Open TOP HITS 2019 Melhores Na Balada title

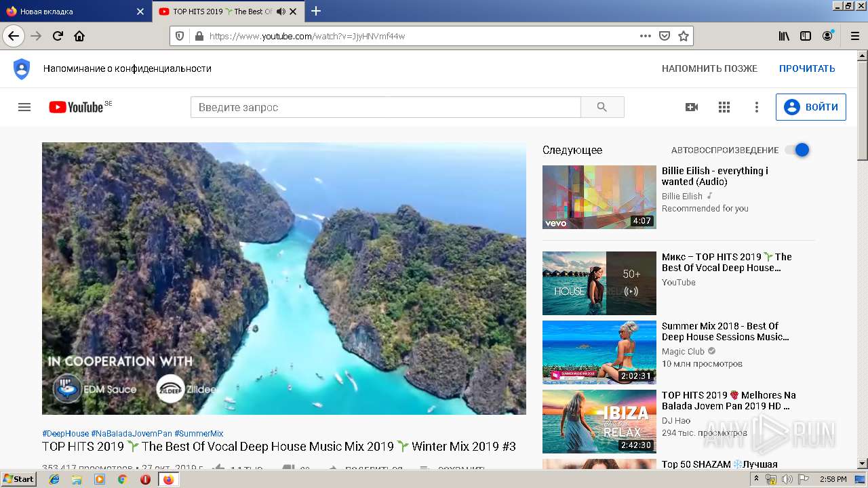(x=728, y=401)
